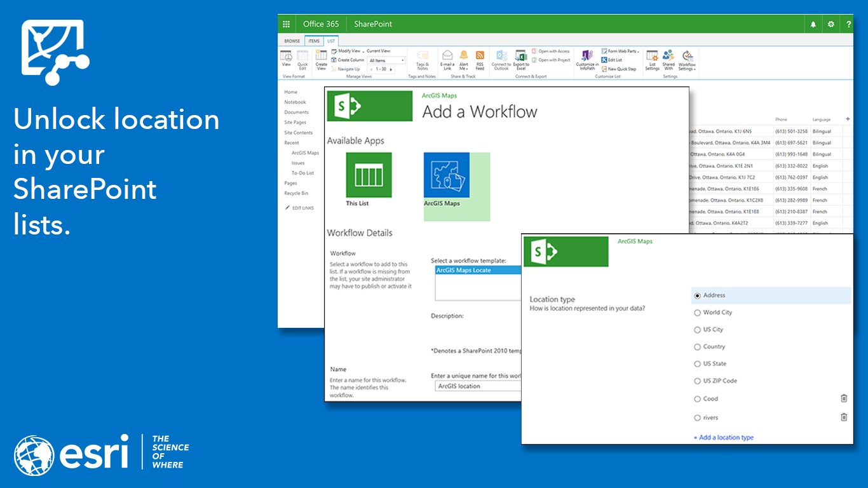Expand the Modify View dropdown
The width and height of the screenshot is (868, 488).
(348, 51)
